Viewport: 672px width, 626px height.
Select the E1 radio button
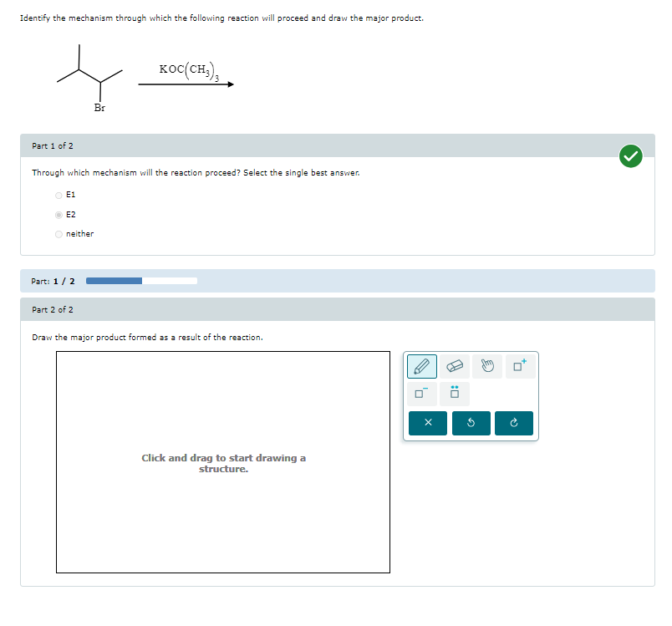click(x=57, y=194)
